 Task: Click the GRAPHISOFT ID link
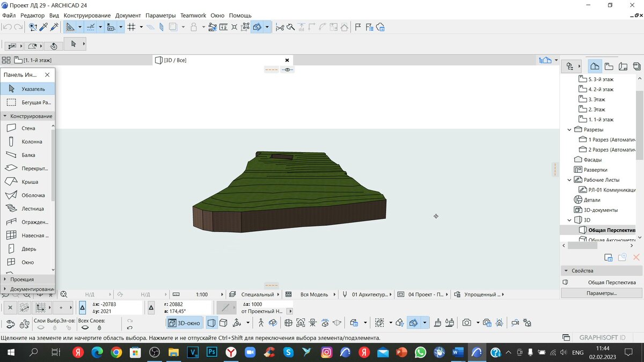(x=602, y=338)
